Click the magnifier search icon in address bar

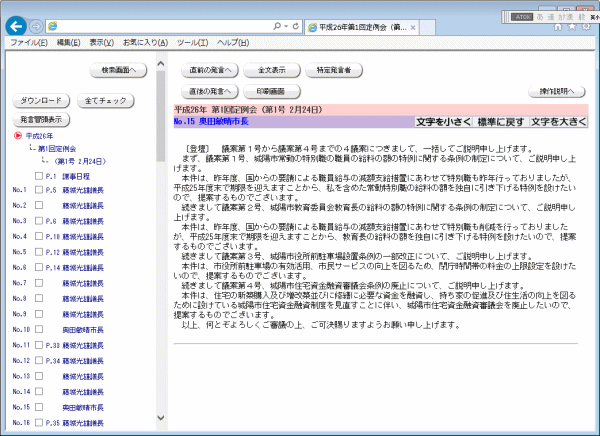point(277,26)
